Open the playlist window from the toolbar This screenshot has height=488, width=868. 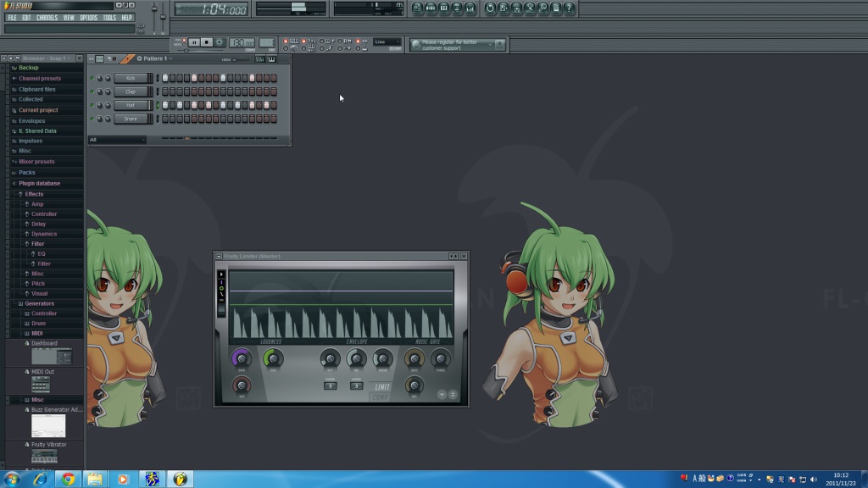[x=417, y=8]
